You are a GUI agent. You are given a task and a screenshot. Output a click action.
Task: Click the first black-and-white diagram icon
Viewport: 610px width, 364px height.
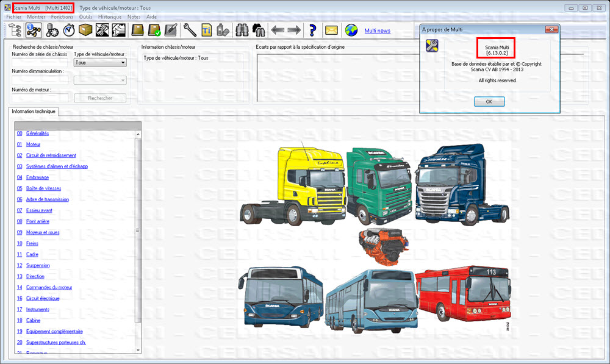point(102,30)
